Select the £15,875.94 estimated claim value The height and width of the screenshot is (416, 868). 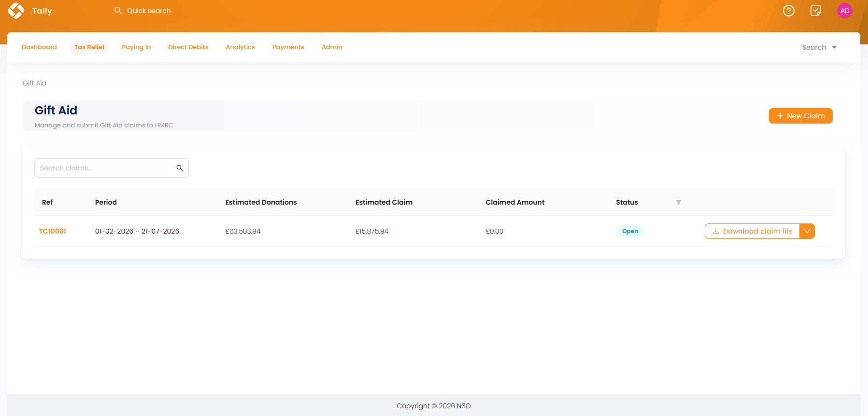[372, 231]
